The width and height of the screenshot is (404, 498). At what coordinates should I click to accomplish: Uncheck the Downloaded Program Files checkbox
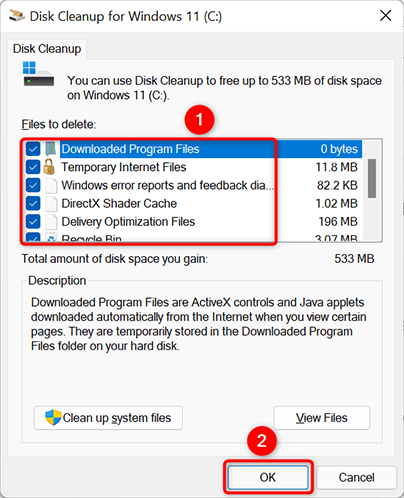click(x=33, y=149)
